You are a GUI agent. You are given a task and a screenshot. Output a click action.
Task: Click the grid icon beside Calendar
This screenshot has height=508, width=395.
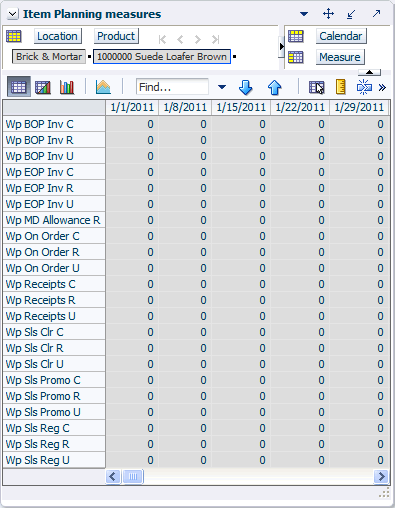[296, 36]
